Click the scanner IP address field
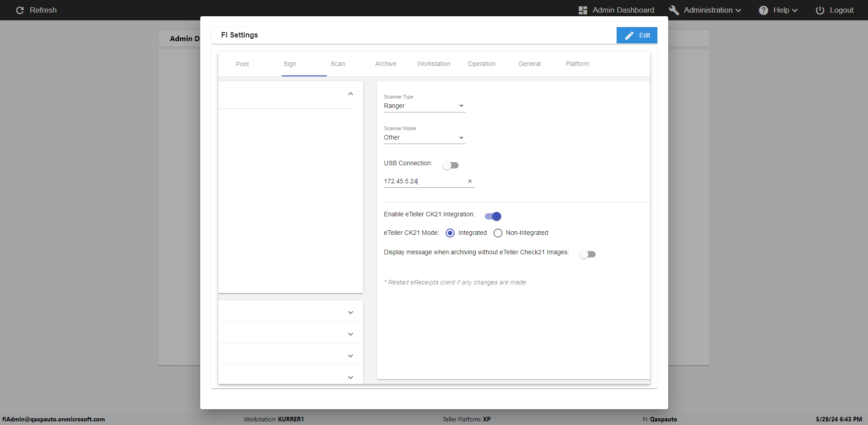The image size is (868, 425). point(423,181)
